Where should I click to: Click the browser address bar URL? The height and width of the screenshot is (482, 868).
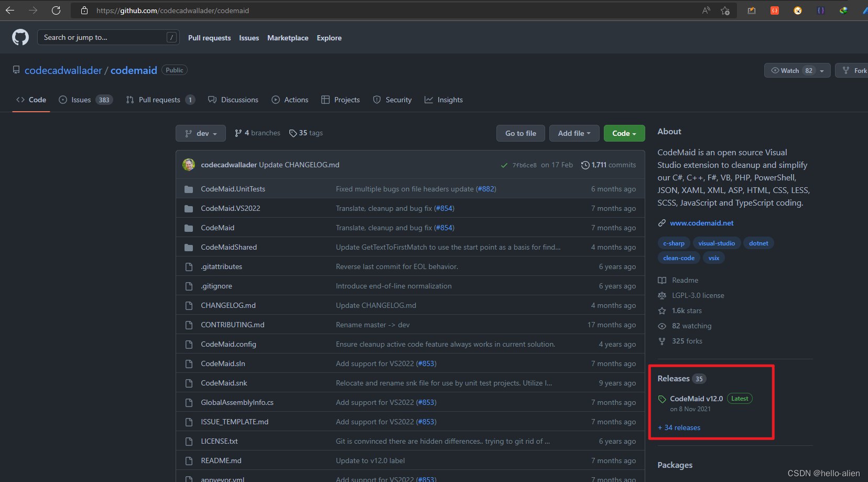coord(172,10)
